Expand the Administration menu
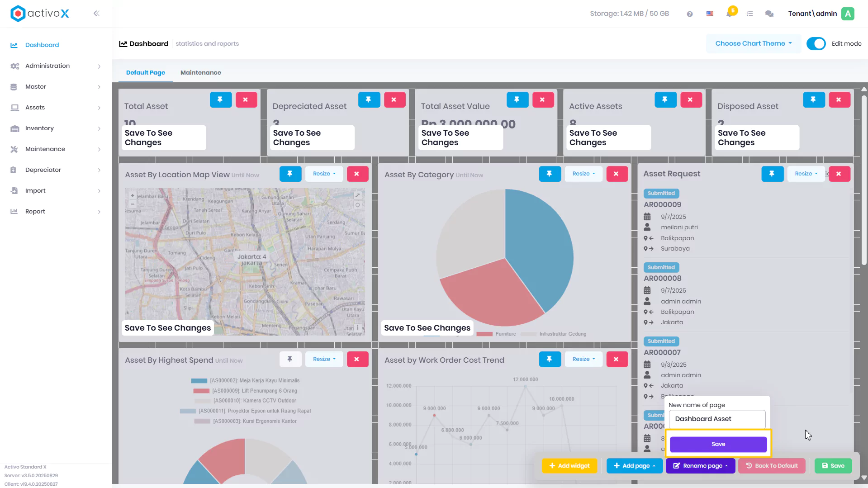The image size is (868, 488). [x=56, y=66]
